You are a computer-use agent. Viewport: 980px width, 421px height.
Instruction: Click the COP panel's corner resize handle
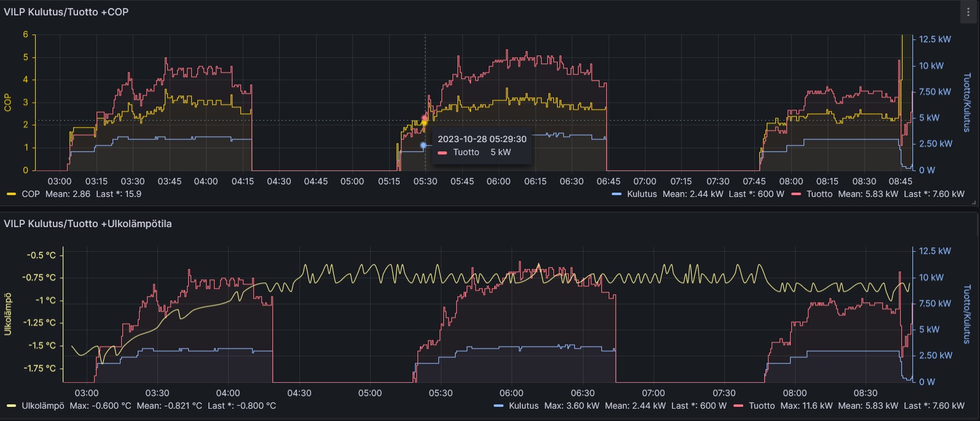[974, 202]
